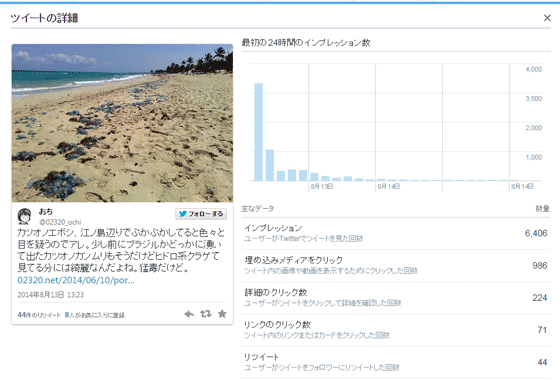Click the 8人がお気に入りに登録 count
The height and width of the screenshot is (380, 560).
pyautogui.click(x=95, y=315)
